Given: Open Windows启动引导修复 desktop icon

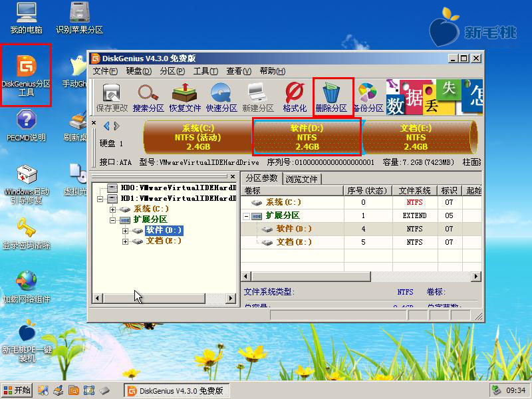Looking at the screenshot, I should tap(27, 185).
